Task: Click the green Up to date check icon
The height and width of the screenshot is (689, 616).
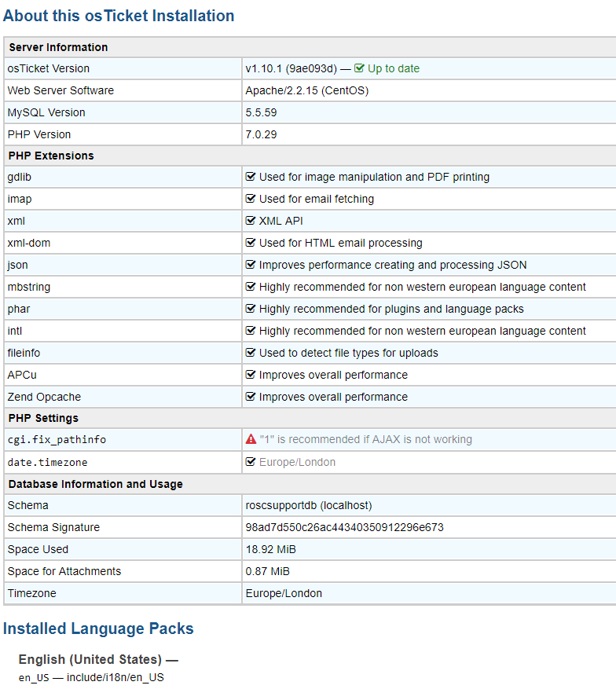Action: tap(359, 68)
